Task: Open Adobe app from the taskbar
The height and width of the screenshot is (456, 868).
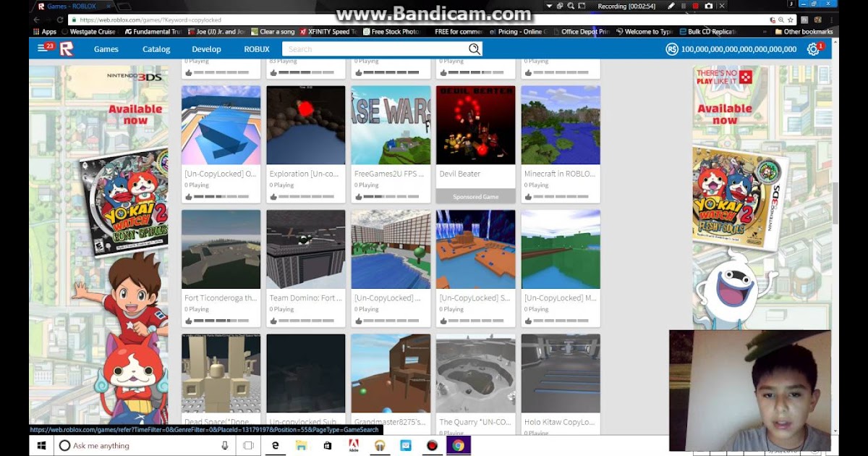Action: [354, 446]
